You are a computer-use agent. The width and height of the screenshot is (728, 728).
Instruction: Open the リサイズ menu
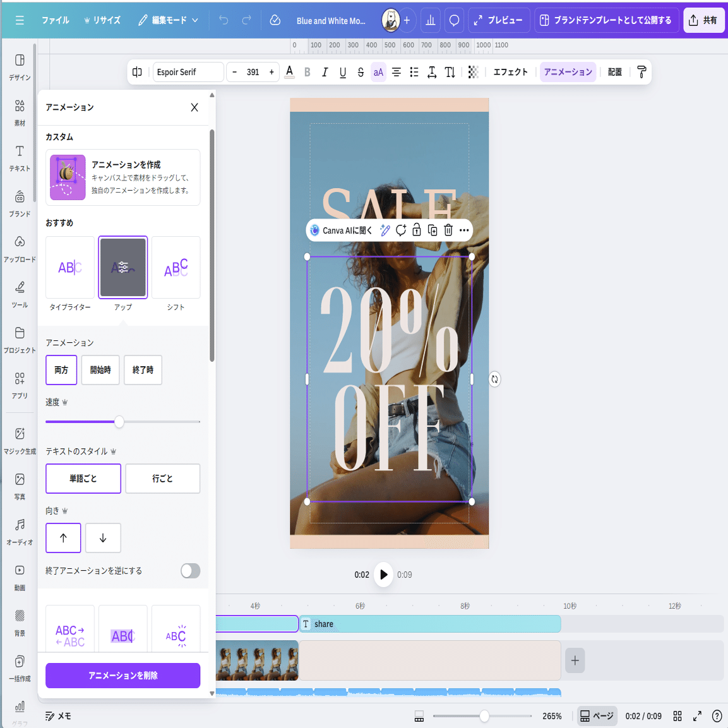[102, 20]
